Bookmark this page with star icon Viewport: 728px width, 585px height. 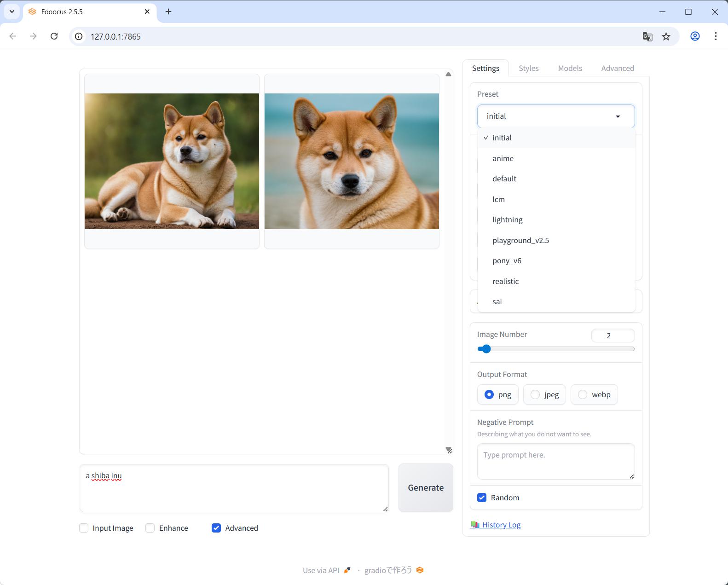pos(666,36)
